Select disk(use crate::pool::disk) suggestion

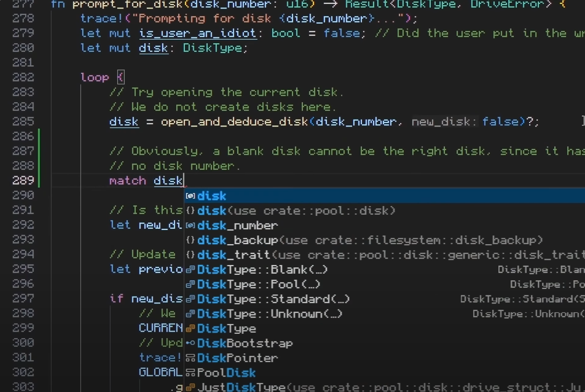296,211
